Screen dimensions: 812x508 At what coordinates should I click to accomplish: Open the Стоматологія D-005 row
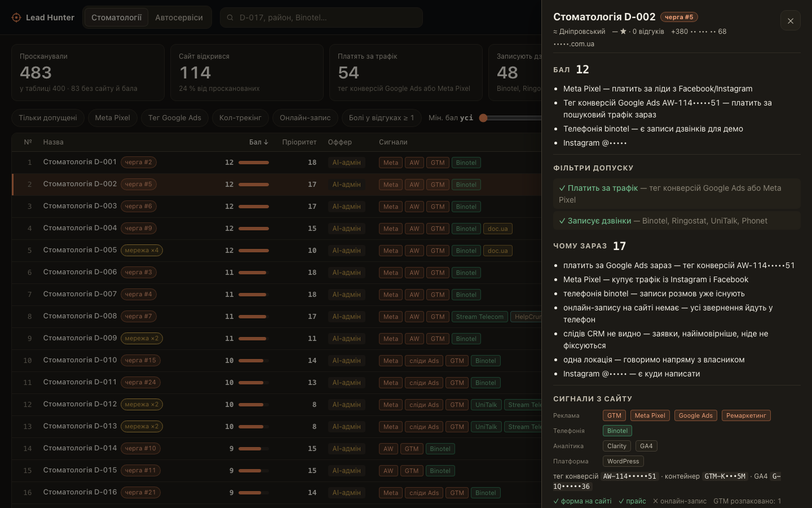(x=276, y=251)
